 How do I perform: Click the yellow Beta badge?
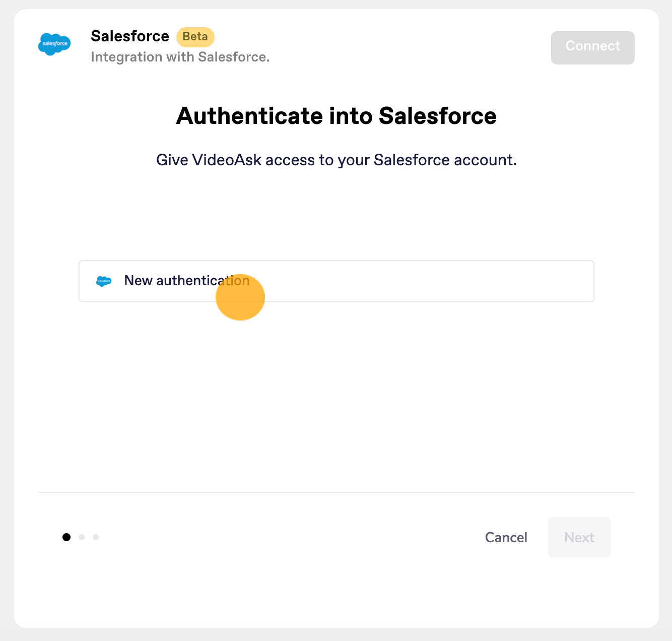tap(195, 37)
